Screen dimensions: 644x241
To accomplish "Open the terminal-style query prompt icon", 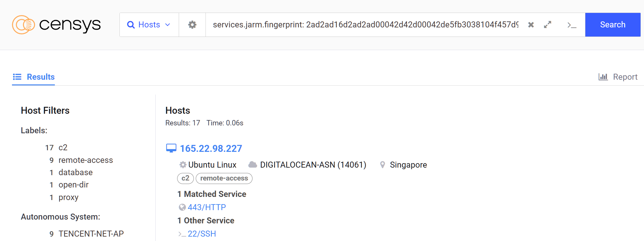I will pyautogui.click(x=571, y=25).
